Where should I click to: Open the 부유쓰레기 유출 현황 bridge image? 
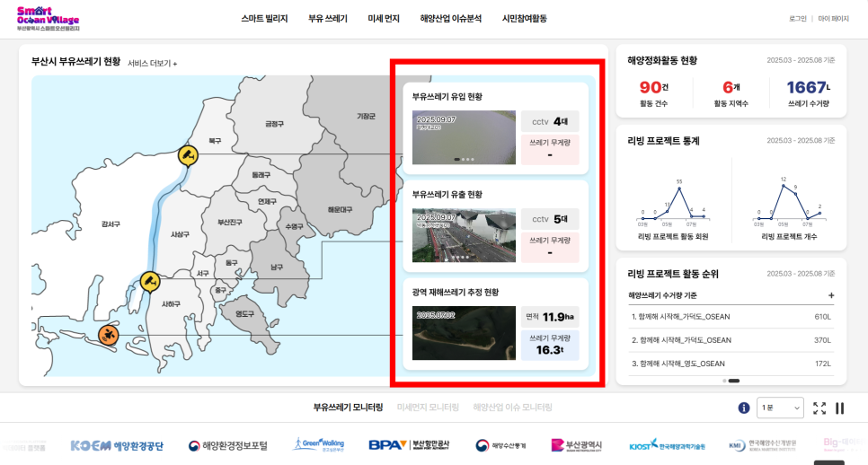point(464,235)
